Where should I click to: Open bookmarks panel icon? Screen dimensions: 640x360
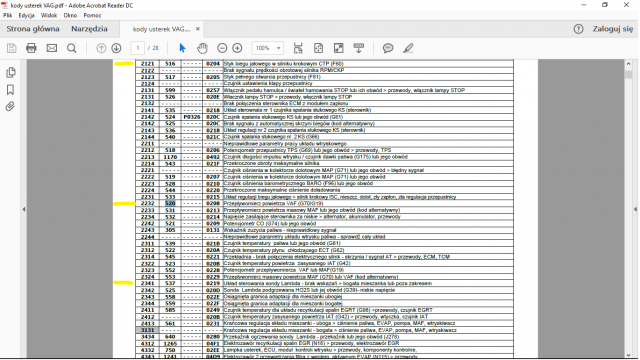(x=11, y=89)
